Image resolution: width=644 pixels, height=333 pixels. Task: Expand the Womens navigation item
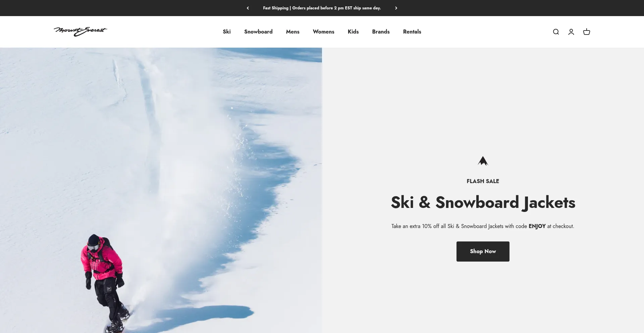click(x=324, y=32)
